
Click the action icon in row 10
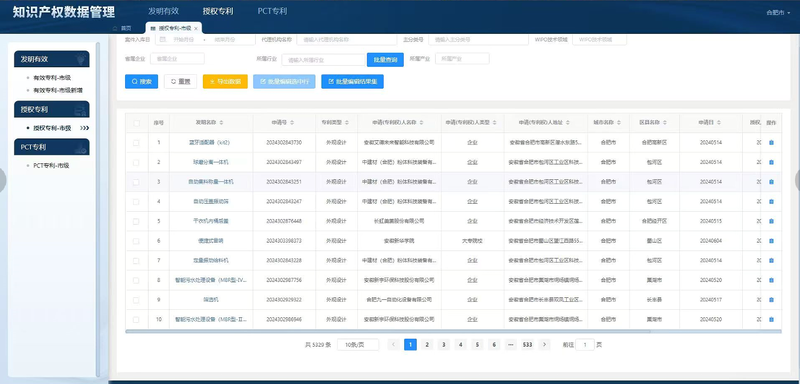pos(771,320)
